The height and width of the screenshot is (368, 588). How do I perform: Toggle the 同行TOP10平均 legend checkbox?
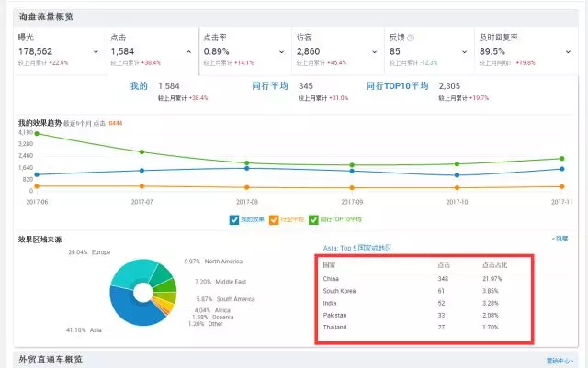click(x=314, y=219)
